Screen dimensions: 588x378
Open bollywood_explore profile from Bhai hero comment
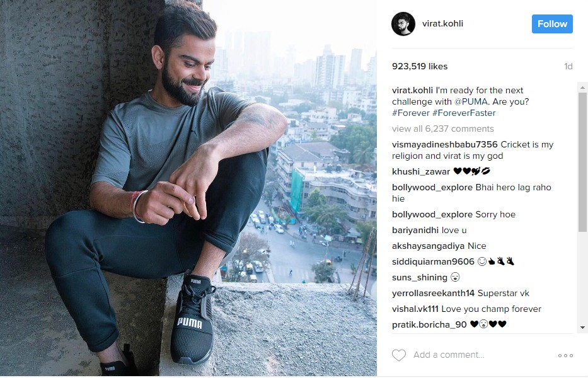pyautogui.click(x=432, y=187)
